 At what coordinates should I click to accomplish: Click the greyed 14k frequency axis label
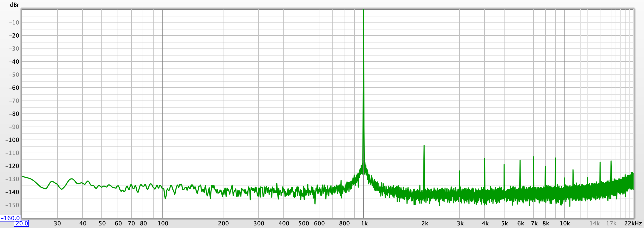(595, 224)
